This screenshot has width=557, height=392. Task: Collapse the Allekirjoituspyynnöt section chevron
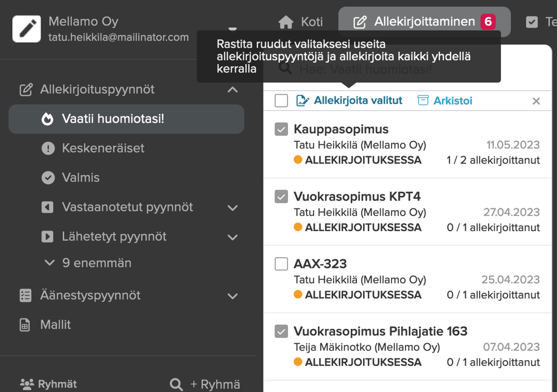(233, 90)
